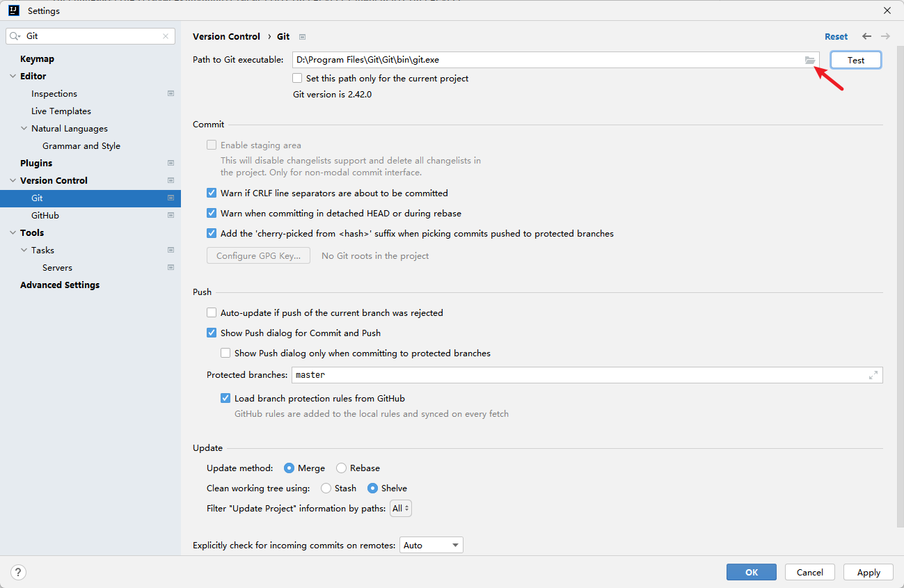904x588 pixels.
Task: Toggle Load branch protection rules from GitHub
Action: coord(225,399)
